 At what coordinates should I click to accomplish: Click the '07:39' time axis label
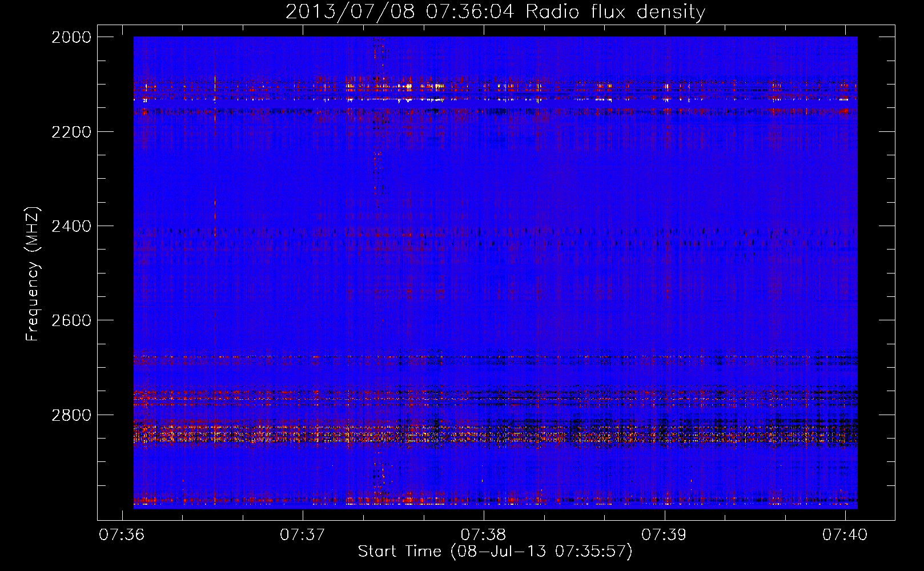click(664, 535)
